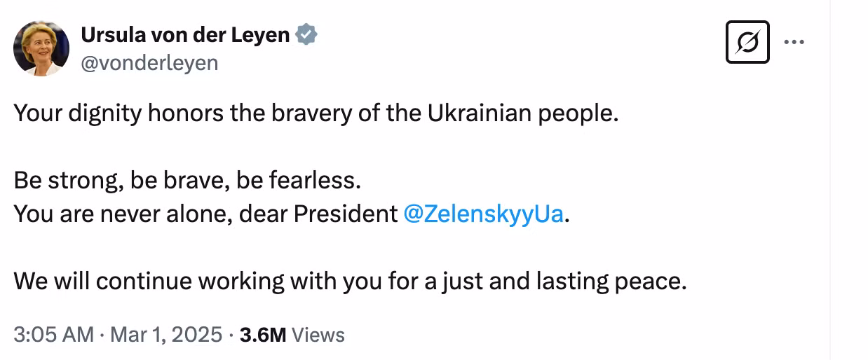This screenshot has width=868, height=360.
Task: Open the Mar 1, 2025 date link
Action: tap(165, 335)
